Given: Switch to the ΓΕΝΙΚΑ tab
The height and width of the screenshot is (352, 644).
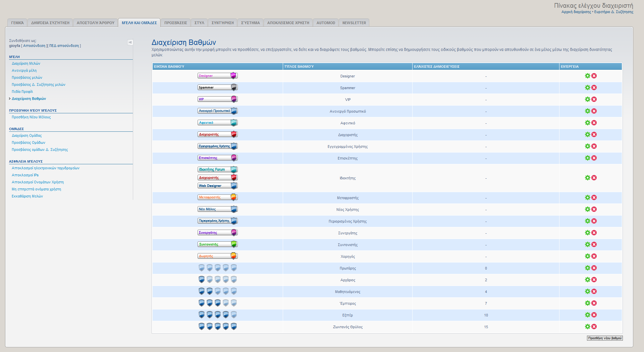Looking at the screenshot, I should [17, 23].
